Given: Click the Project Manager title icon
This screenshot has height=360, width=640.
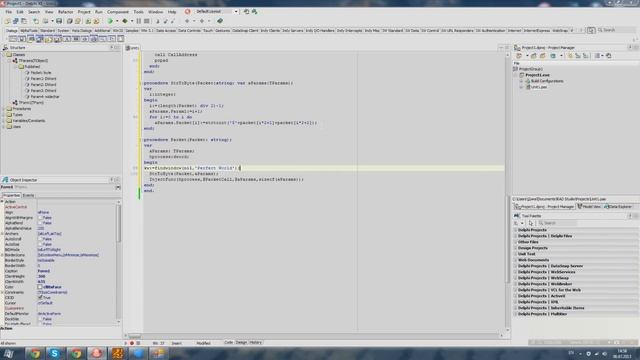Looking at the screenshot, I should [x=517, y=48].
